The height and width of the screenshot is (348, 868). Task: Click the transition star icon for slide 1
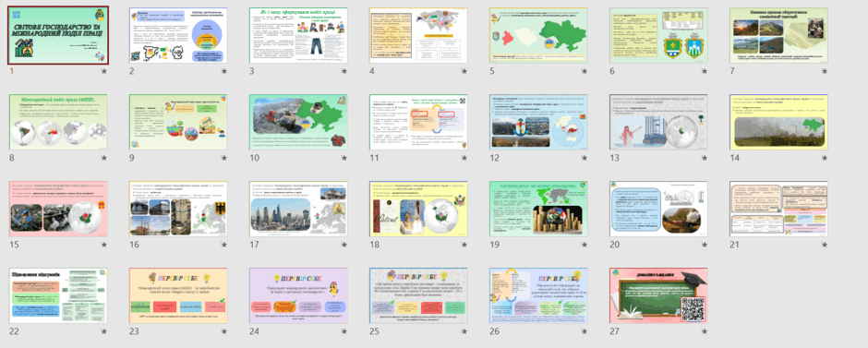coord(103,71)
